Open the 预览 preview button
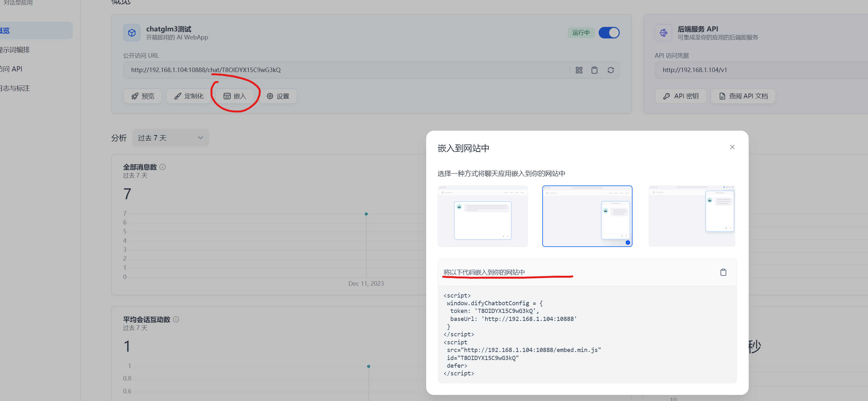This screenshot has width=868, height=401. click(143, 96)
